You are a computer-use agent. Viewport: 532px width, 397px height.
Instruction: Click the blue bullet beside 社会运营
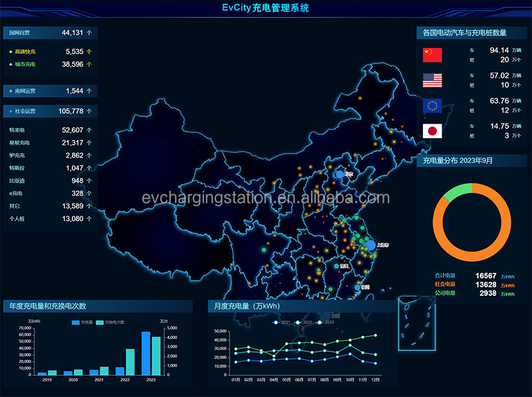tap(11, 111)
